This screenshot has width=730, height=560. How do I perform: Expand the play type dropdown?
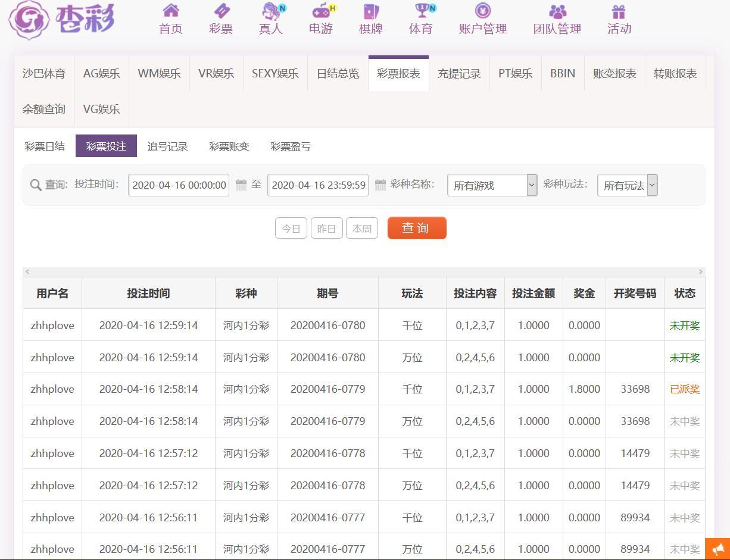click(x=627, y=185)
